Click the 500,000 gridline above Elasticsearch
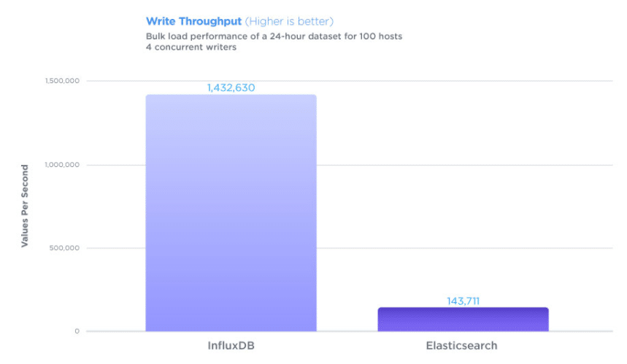The width and height of the screenshot is (627, 364). (463, 248)
